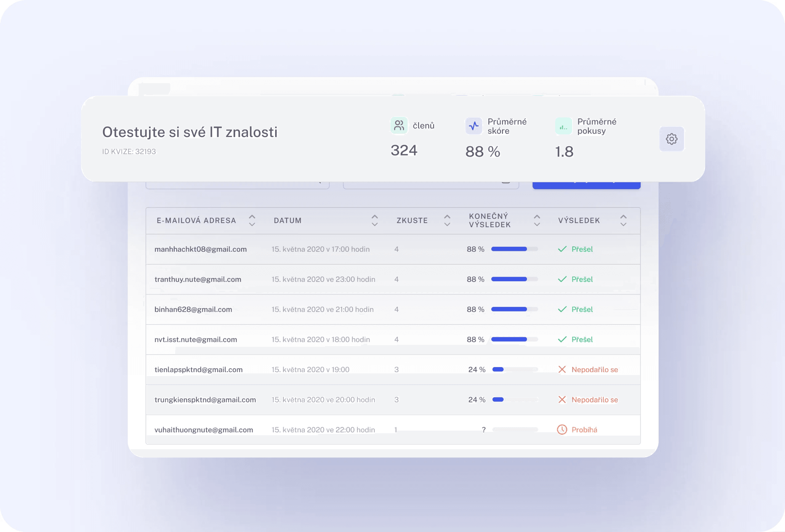This screenshot has width=785, height=532.
Task: Select email vuhaithuongnute@gmail.com
Action: (x=204, y=430)
